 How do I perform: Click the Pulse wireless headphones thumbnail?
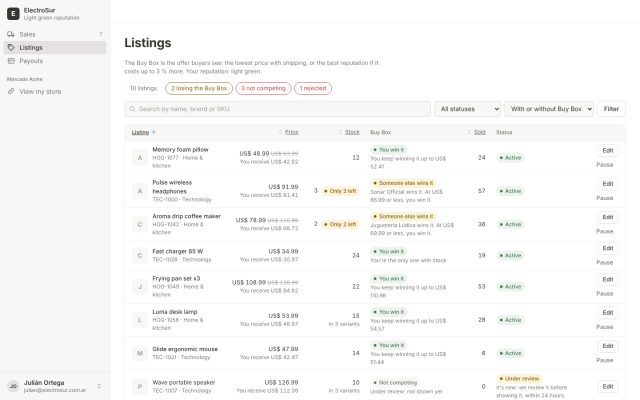[140, 191]
